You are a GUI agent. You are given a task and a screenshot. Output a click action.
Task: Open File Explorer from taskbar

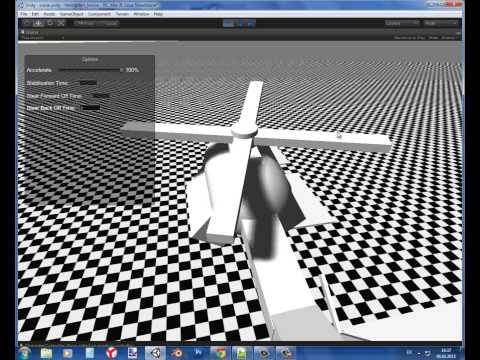46,353
